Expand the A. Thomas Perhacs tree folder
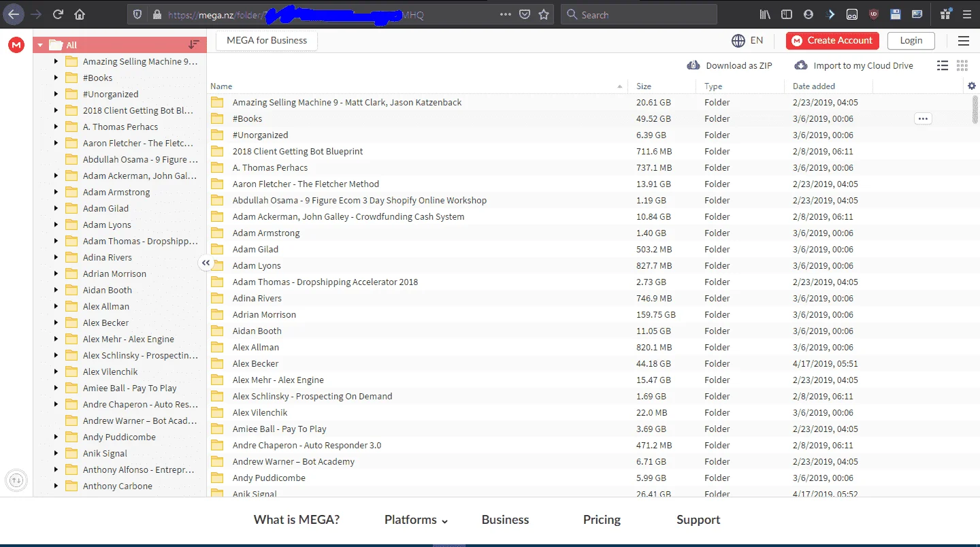 tap(56, 127)
